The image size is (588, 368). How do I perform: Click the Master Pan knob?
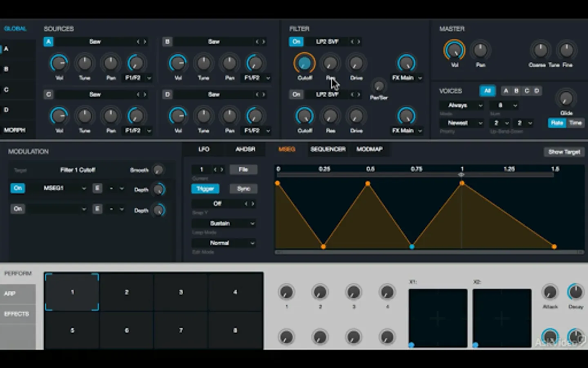480,50
